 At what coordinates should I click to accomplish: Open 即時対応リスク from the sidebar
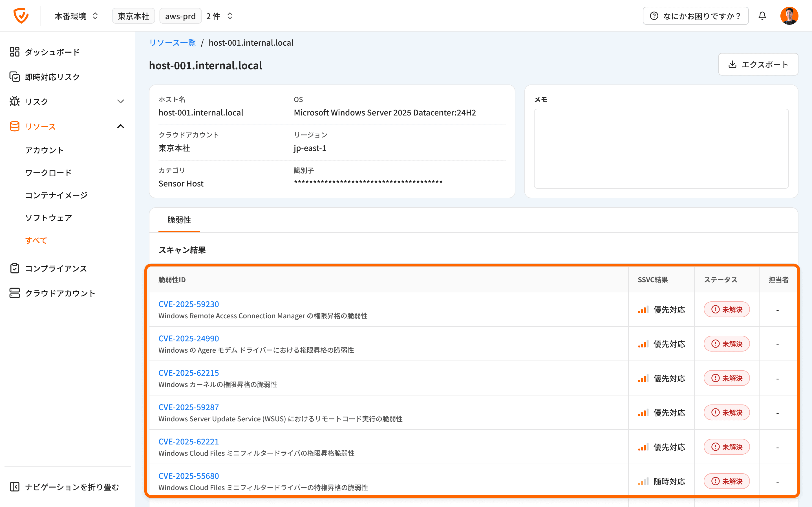(x=52, y=77)
